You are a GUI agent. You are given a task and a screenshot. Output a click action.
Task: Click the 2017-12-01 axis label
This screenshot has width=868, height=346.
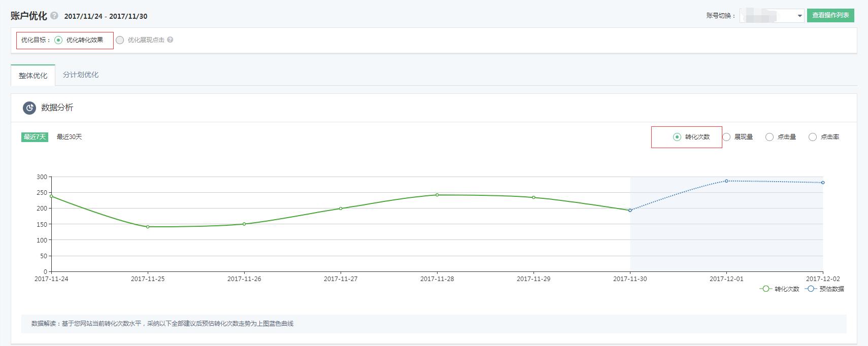coord(726,279)
